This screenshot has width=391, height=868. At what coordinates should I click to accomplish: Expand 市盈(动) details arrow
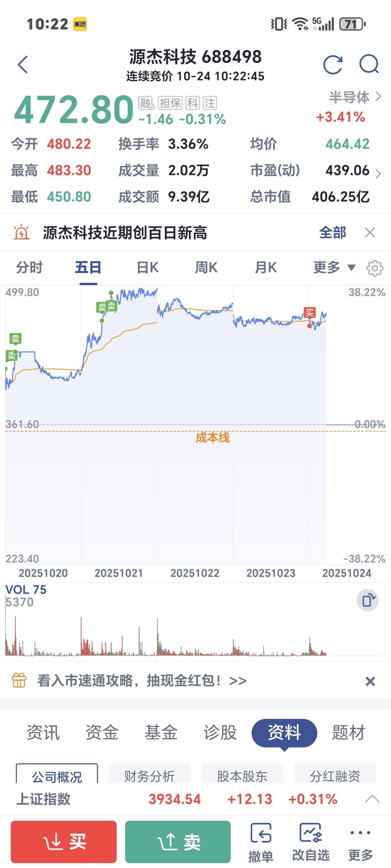tap(378, 174)
